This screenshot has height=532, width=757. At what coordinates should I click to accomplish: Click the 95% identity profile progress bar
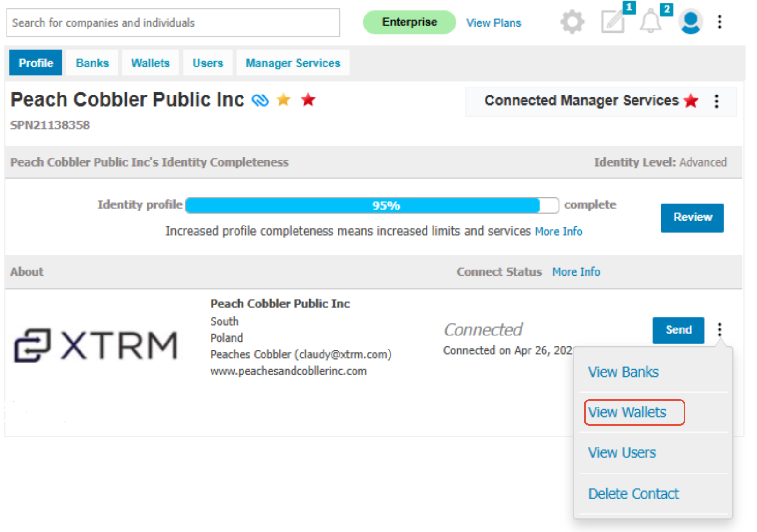point(372,205)
